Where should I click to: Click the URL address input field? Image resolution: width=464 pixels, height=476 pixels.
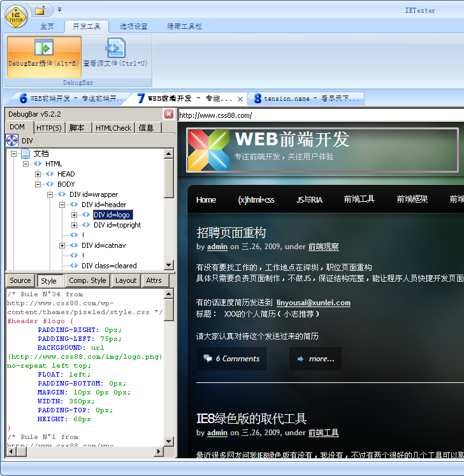point(319,115)
